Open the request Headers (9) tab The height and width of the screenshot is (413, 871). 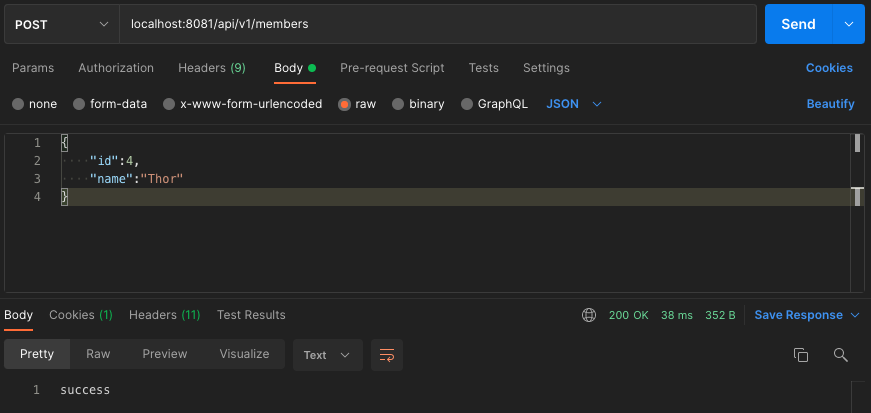[x=212, y=68]
